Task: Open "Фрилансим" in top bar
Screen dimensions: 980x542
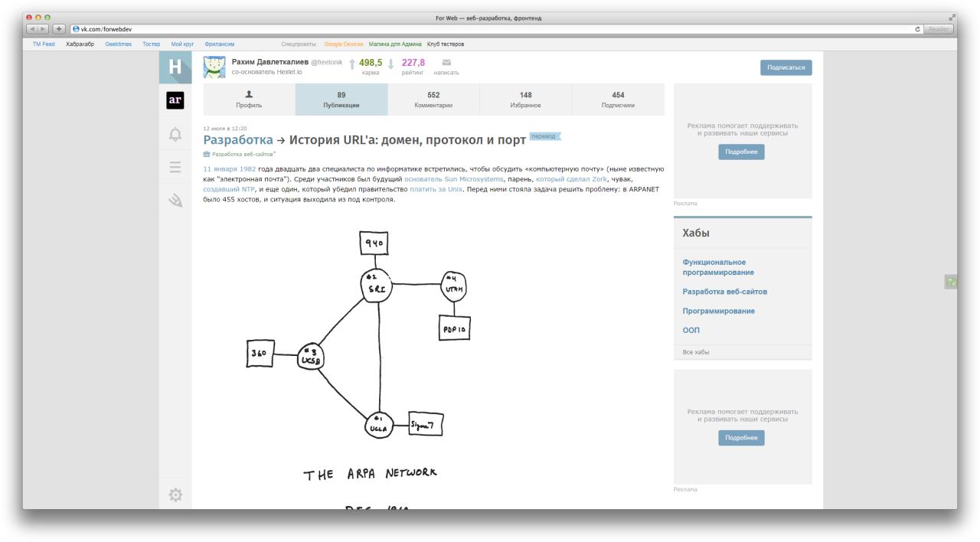Action: (220, 44)
